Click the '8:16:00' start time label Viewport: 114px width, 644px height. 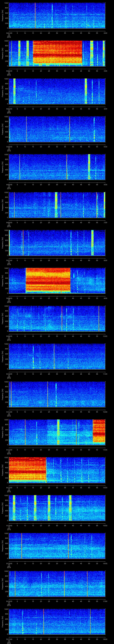pos(9,601)
